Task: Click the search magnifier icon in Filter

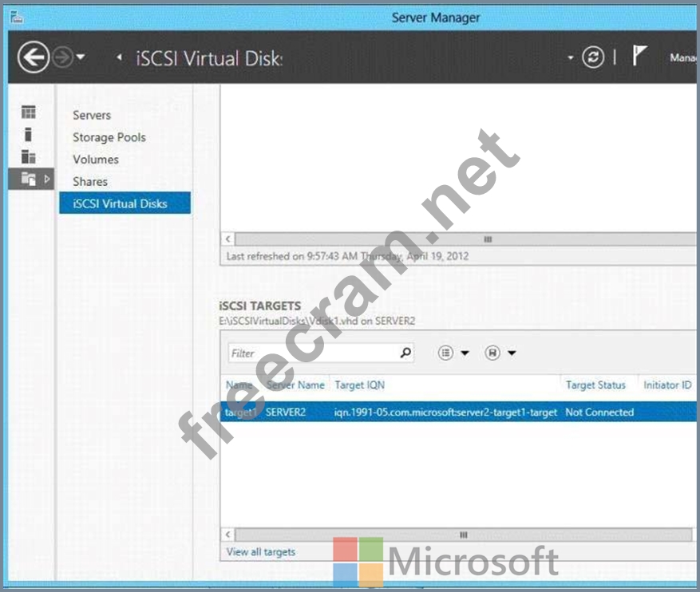Action: tap(405, 353)
